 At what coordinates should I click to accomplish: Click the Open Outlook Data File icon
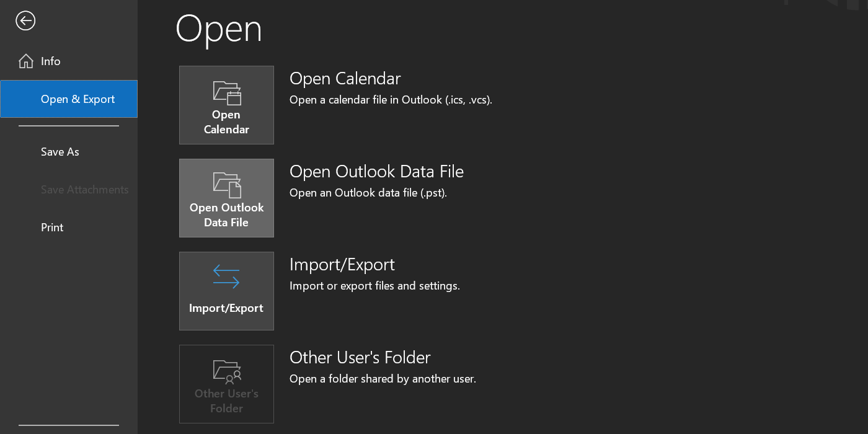click(226, 184)
